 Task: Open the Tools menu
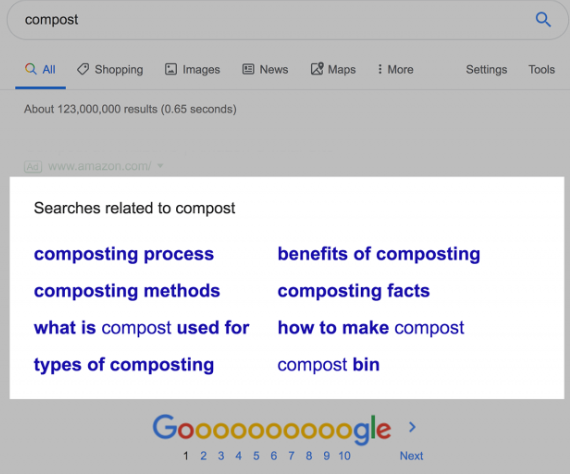coord(541,69)
